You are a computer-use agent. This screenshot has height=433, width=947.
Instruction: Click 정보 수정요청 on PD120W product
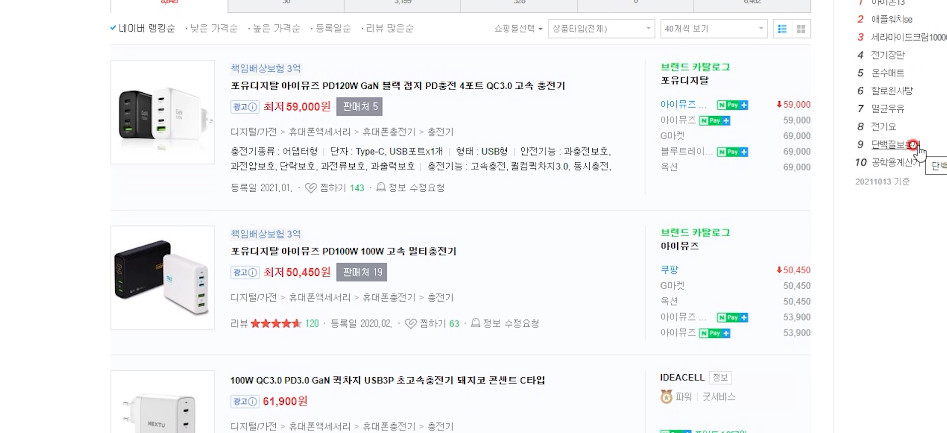click(417, 188)
